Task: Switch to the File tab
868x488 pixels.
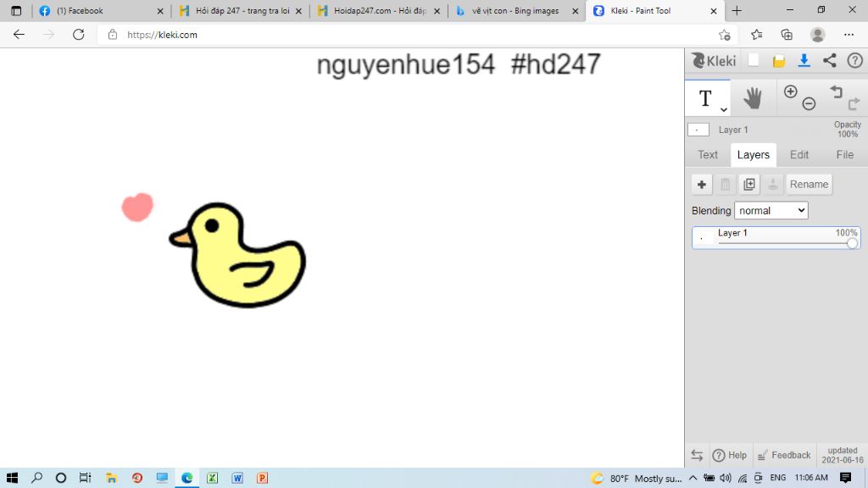Action: 844,155
